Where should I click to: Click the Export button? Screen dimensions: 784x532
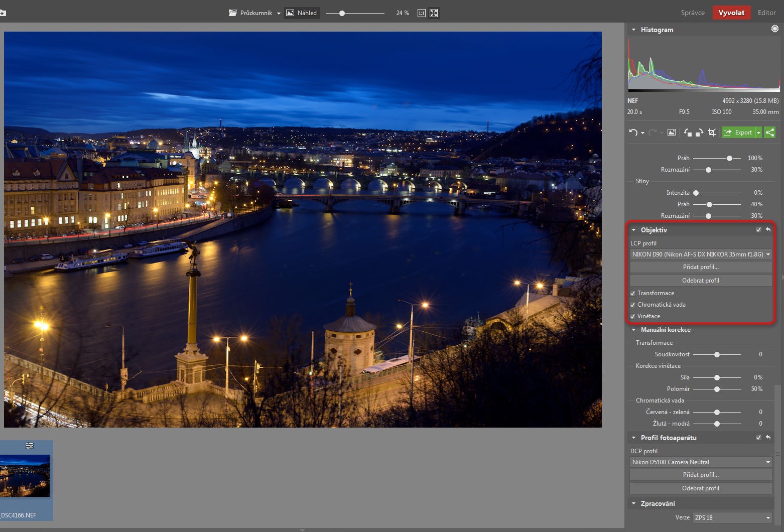(x=738, y=132)
